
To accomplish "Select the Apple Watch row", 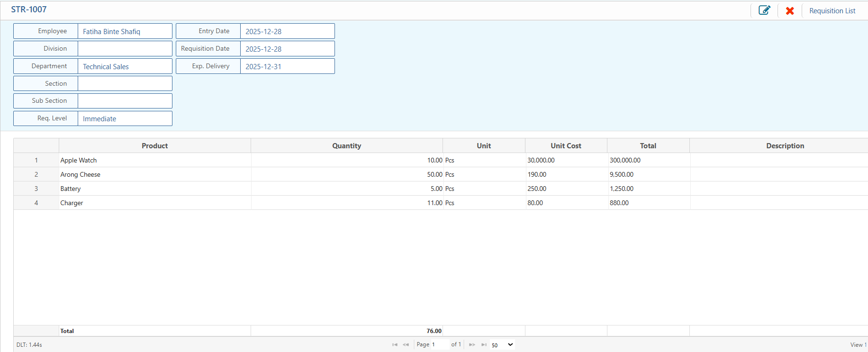I will (x=79, y=160).
